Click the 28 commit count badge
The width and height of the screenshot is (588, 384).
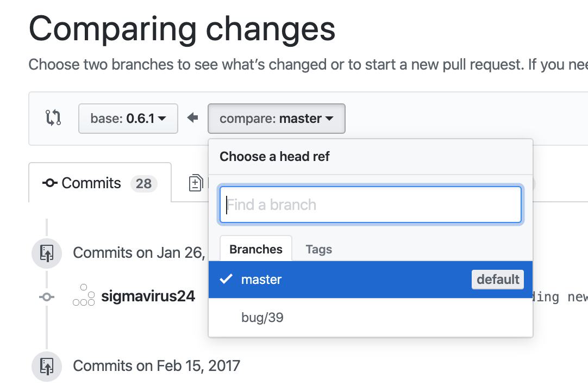click(143, 183)
